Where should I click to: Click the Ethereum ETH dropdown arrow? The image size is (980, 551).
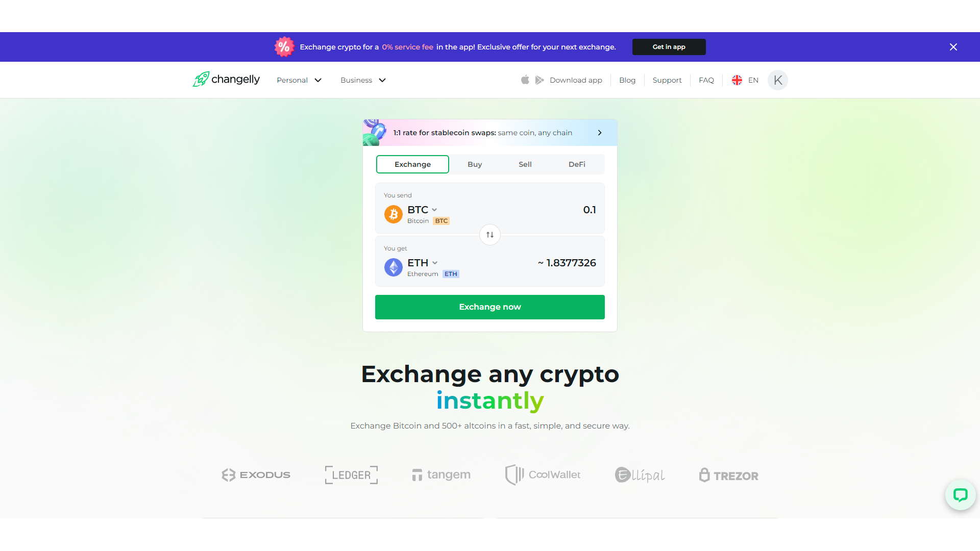coord(435,263)
